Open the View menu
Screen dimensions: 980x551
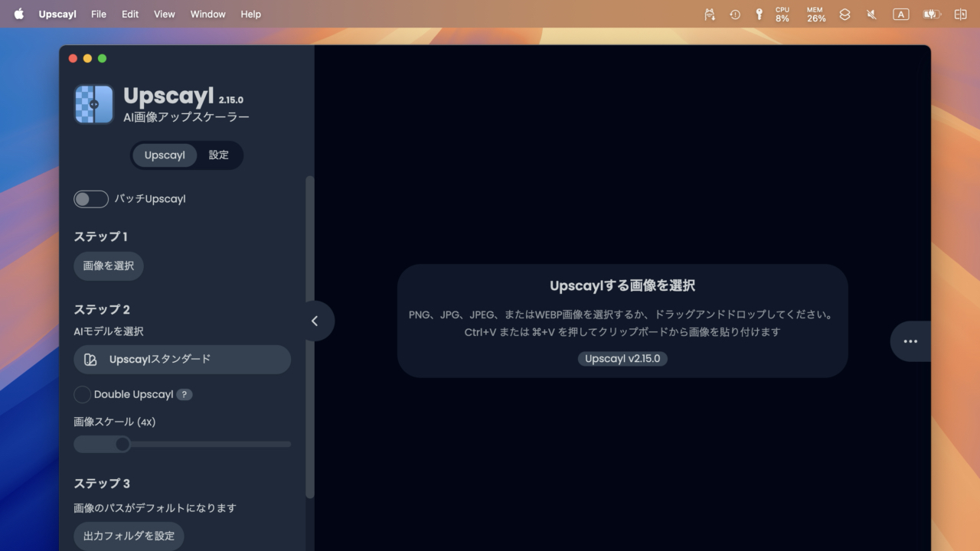(164, 14)
